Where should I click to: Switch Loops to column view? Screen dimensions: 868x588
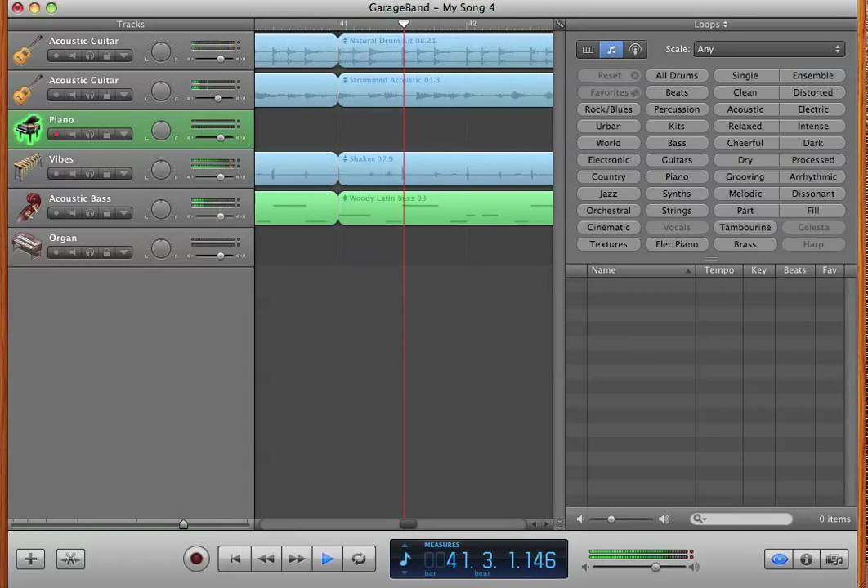588,49
